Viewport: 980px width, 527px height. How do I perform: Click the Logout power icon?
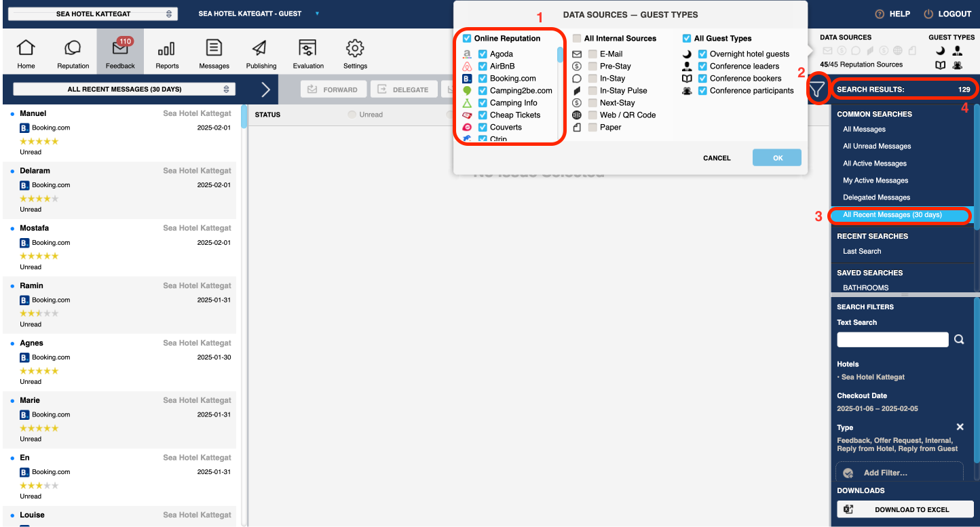click(x=928, y=14)
